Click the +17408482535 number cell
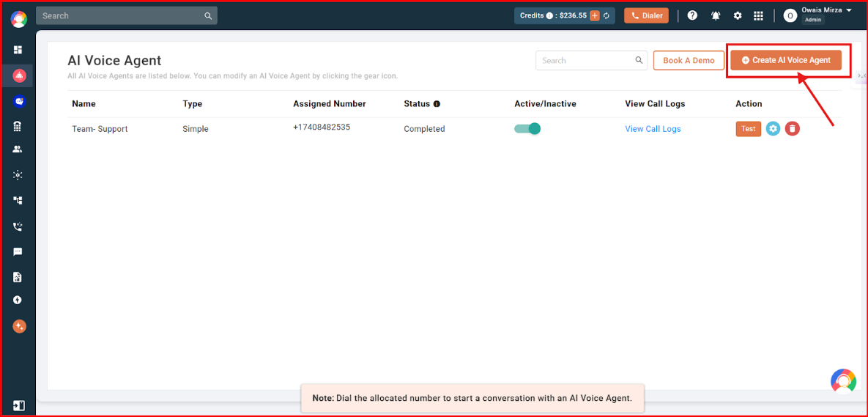 point(322,127)
